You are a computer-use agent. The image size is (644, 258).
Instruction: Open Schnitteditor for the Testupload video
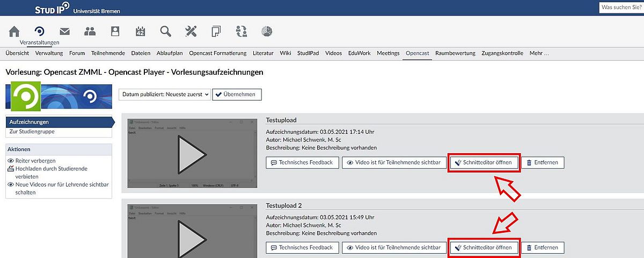pyautogui.click(x=484, y=162)
